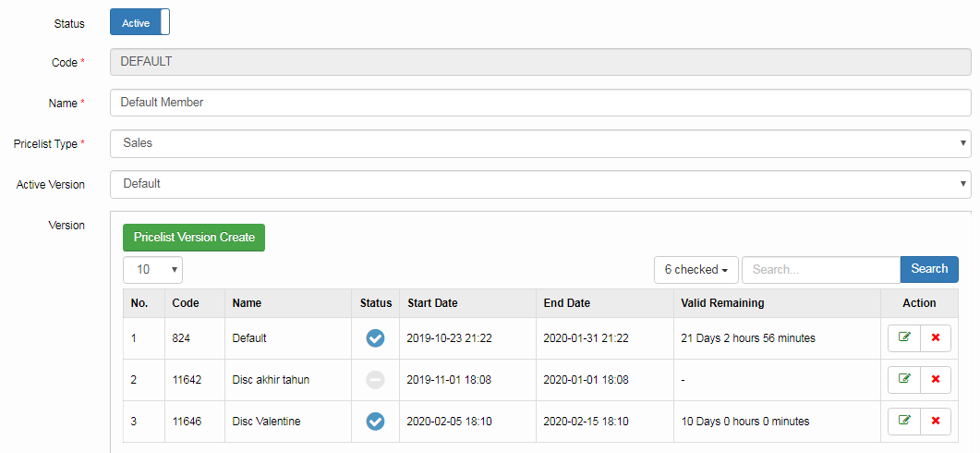Expand the rows-per-page selector showing 10
This screenshot has width=980, height=453.
pyautogui.click(x=152, y=270)
